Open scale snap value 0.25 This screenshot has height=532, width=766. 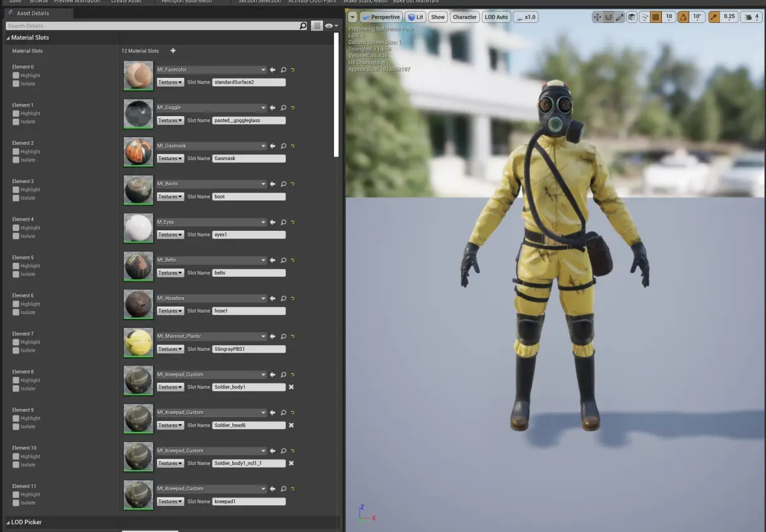click(730, 17)
